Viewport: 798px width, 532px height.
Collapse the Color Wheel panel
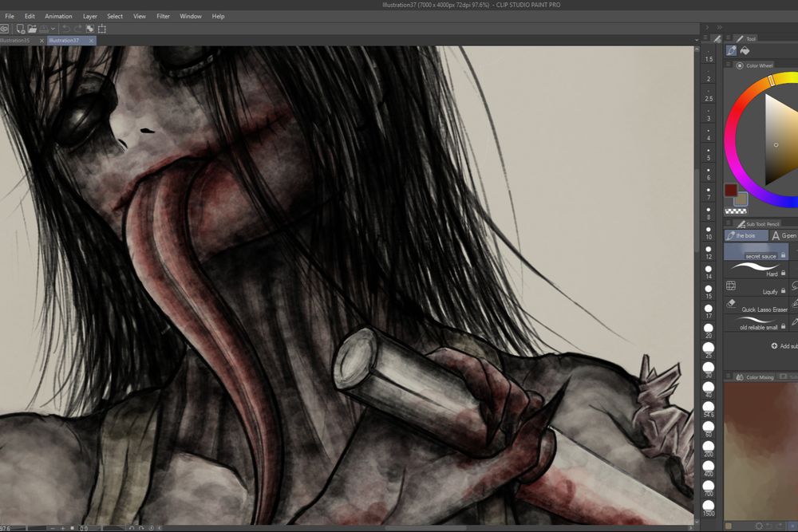pos(728,65)
